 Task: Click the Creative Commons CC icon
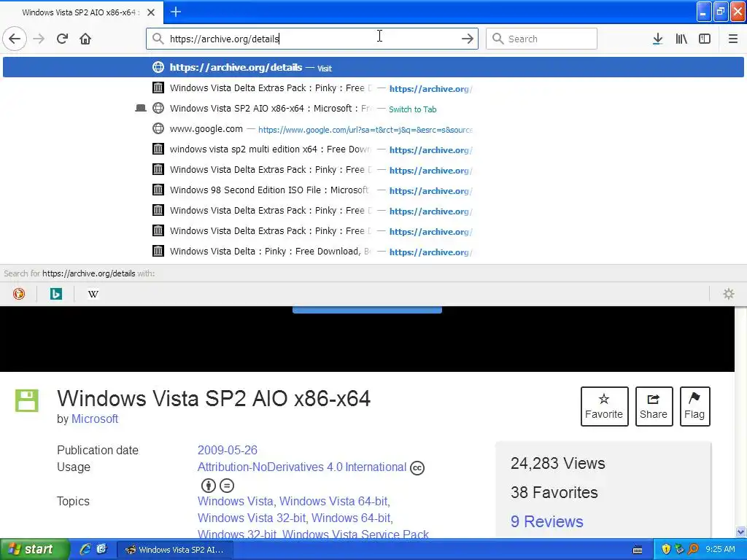(x=417, y=468)
